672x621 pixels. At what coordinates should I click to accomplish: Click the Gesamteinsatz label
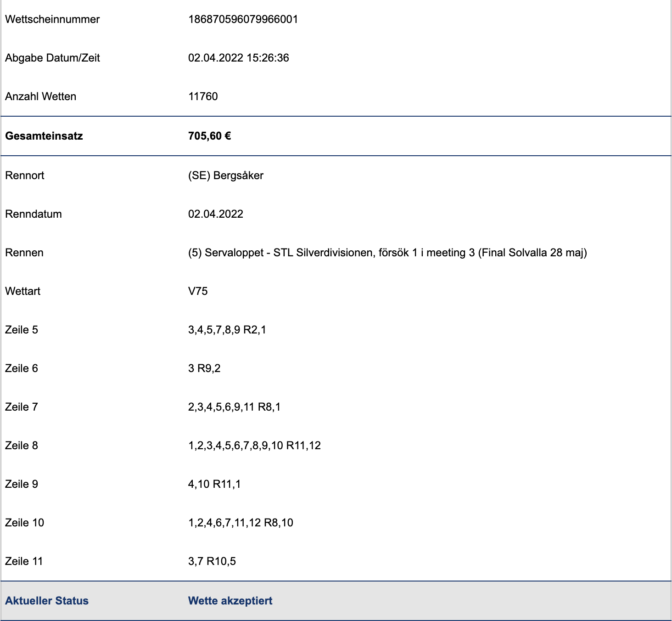coord(44,136)
